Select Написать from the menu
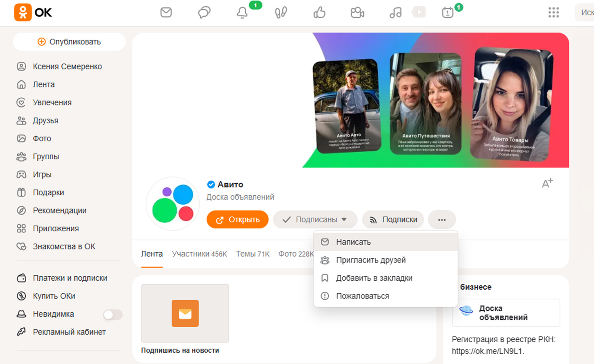 [353, 242]
